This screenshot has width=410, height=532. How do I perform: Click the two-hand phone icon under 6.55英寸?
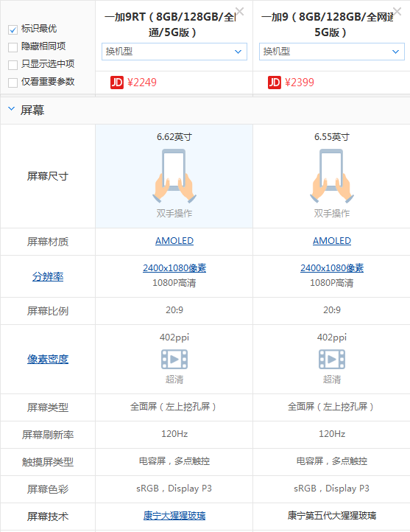click(x=332, y=176)
